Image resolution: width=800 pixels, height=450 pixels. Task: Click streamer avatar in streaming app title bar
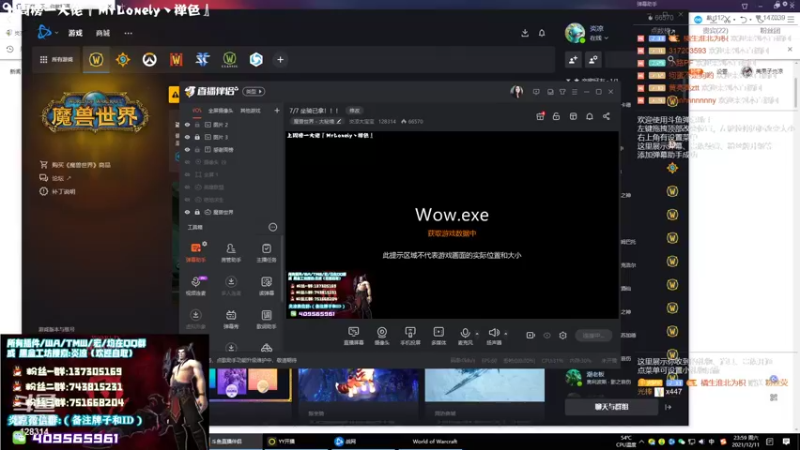pyautogui.click(x=517, y=91)
